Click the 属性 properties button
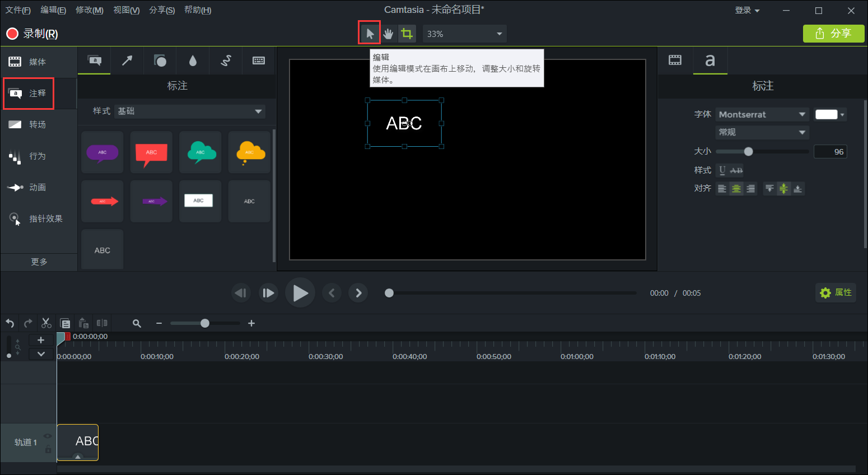 836,292
